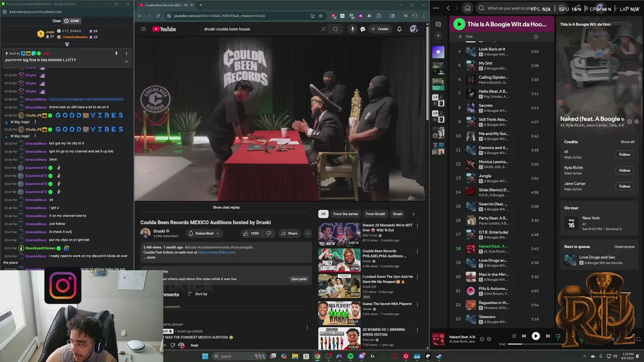The width and height of the screenshot is (644, 362).
Task: Expand the video description with ...more
Action: pos(150,257)
